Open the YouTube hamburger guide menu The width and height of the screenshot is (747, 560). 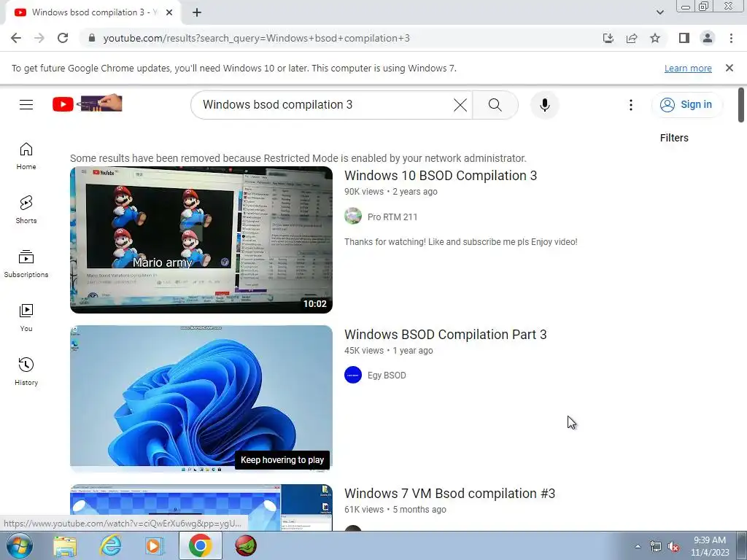coord(26,104)
